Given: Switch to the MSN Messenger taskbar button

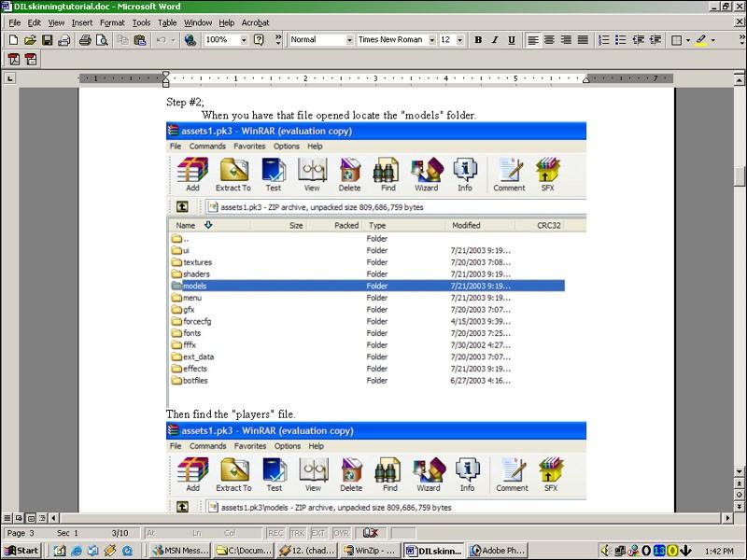Looking at the screenshot, I should (x=180, y=551).
